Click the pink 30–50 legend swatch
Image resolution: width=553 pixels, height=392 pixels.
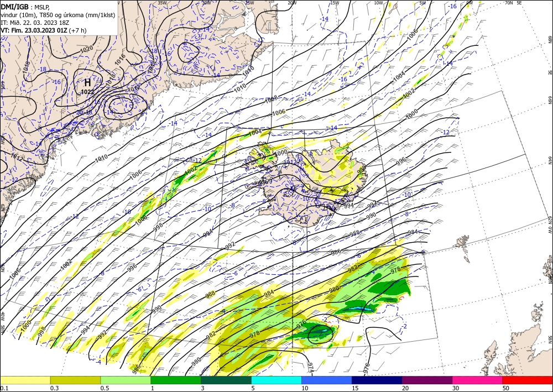478,380
